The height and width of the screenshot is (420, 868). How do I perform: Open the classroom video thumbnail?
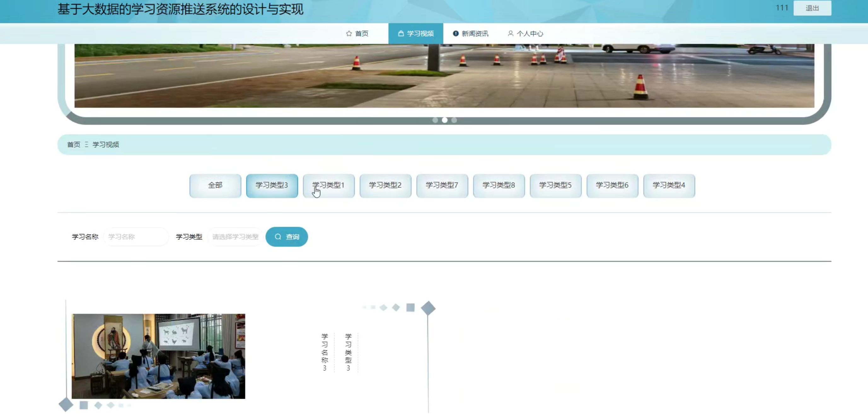coord(158,356)
